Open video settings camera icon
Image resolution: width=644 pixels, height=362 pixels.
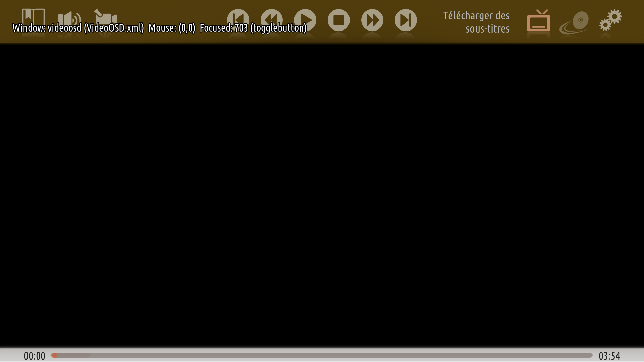coord(105,20)
